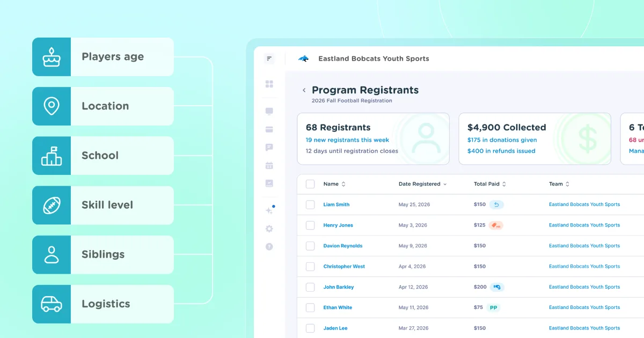The width and height of the screenshot is (644, 338).
Task: Check the box for Davion Reynolds
Action: [x=310, y=246]
